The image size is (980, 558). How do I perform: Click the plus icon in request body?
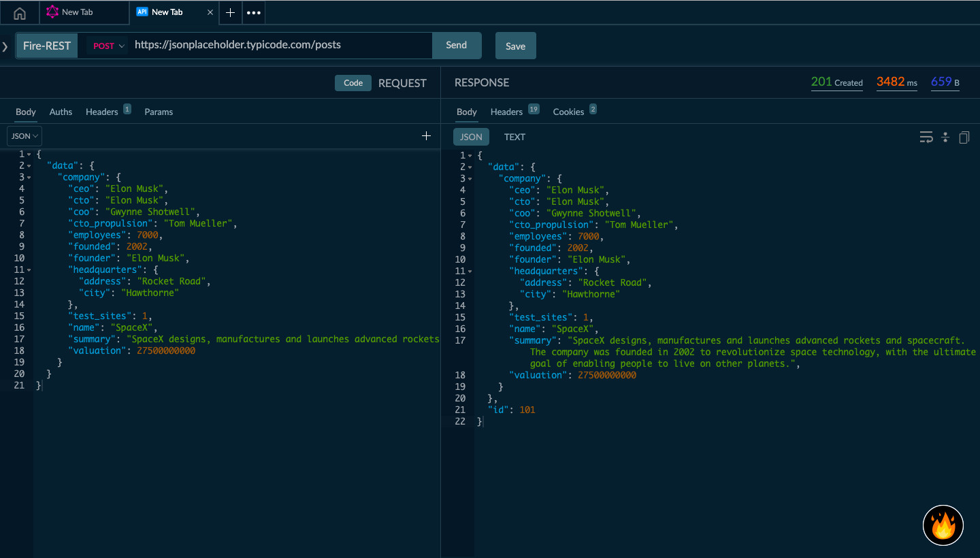427,136
